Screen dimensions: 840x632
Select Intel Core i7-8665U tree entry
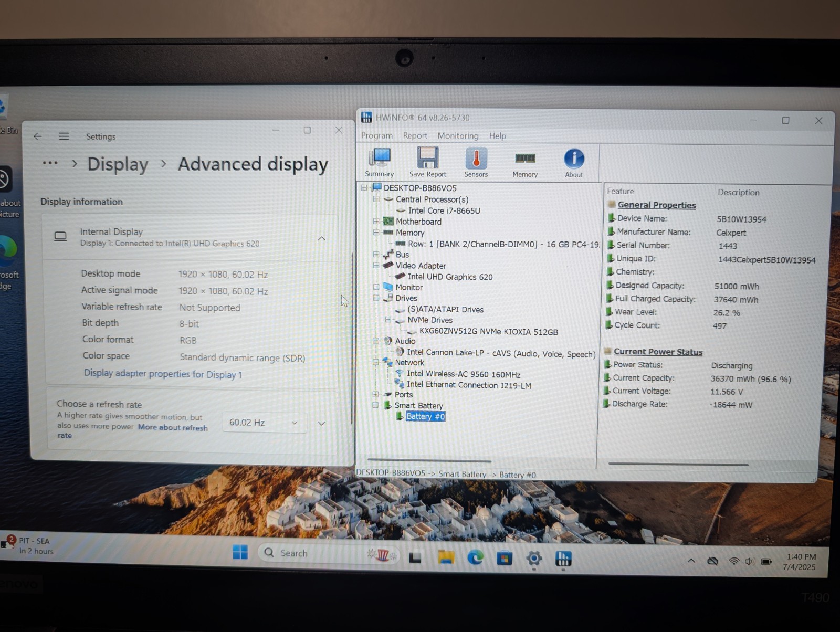pos(444,210)
